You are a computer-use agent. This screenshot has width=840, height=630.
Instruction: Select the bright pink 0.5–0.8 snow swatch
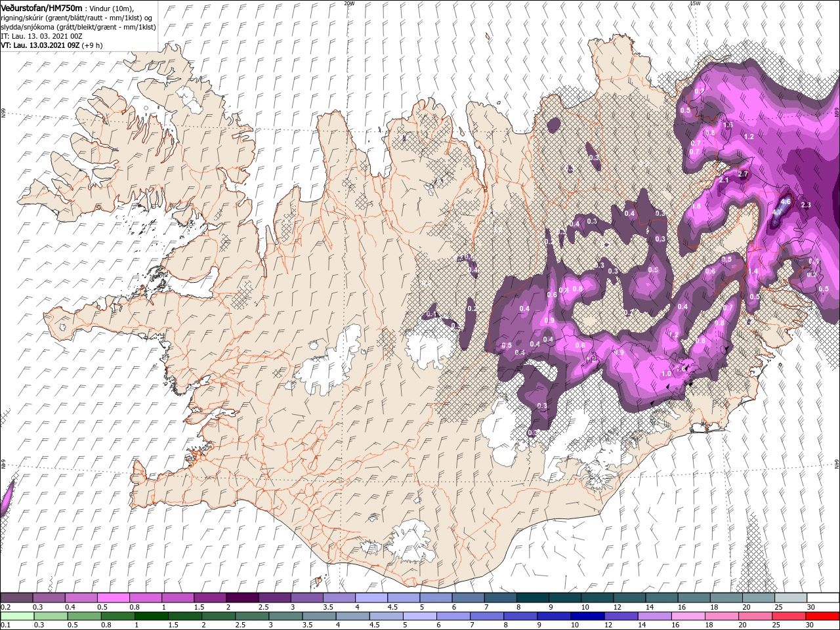113,598
